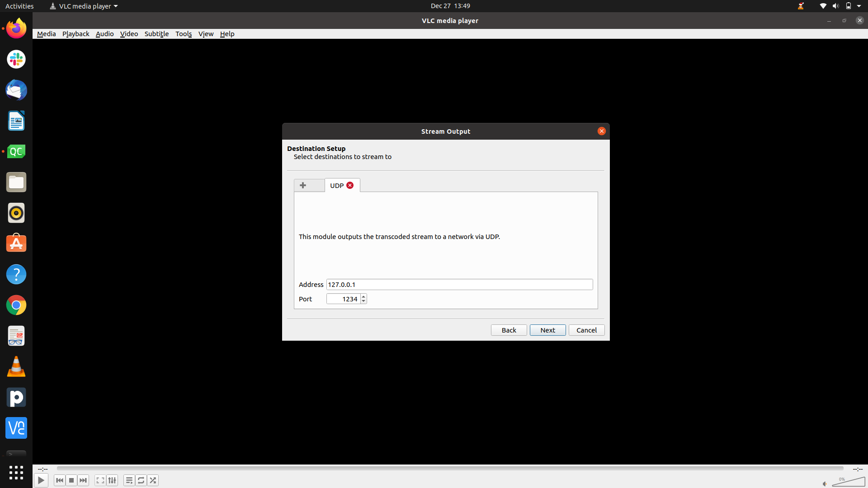Image resolution: width=868 pixels, height=488 pixels.
Task: Launch Google Chrome from the dock
Action: (16, 305)
